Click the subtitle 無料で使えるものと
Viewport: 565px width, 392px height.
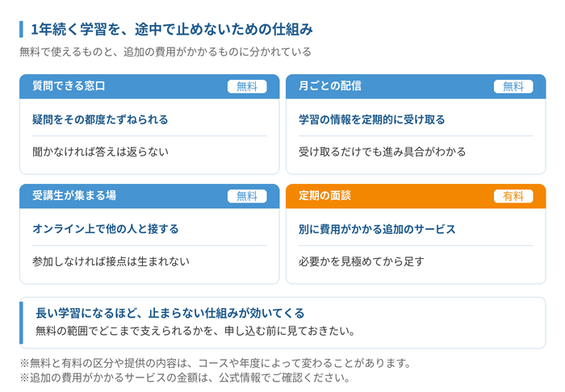[x=165, y=52]
